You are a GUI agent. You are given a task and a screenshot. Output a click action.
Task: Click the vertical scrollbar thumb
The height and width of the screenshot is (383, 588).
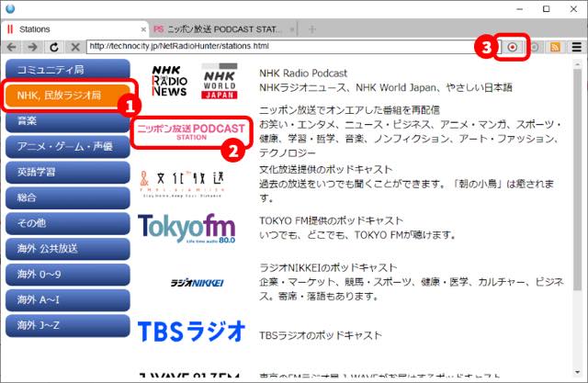[x=578, y=179]
